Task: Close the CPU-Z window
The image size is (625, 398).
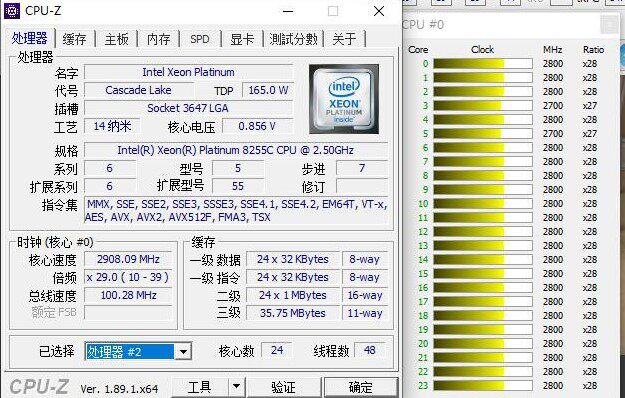Action: coord(379,11)
